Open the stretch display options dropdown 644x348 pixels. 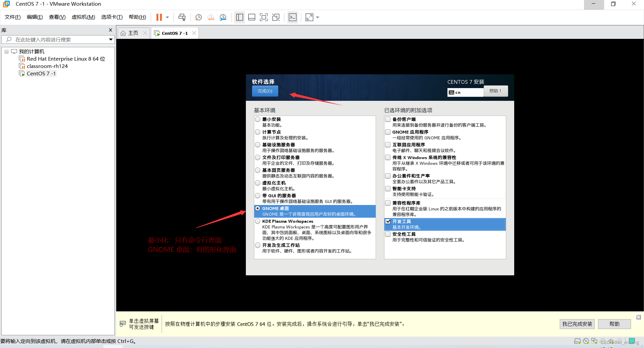(x=318, y=17)
